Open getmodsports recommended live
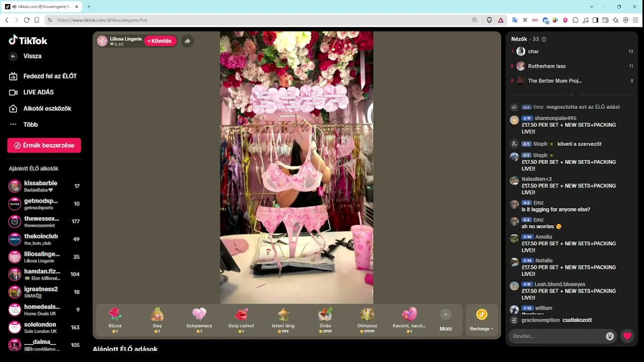Viewport: 644px width, 362px height. pyautogui.click(x=44, y=204)
